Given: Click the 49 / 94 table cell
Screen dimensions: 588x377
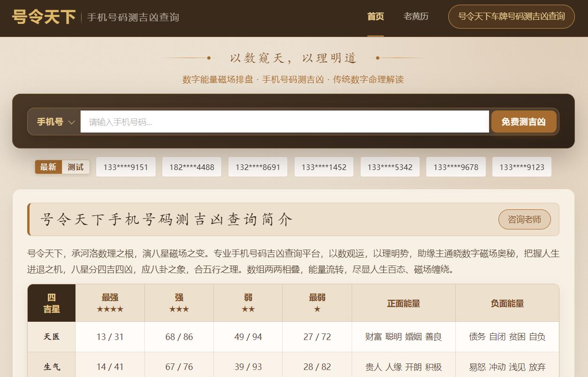Looking at the screenshot, I should 248,337.
